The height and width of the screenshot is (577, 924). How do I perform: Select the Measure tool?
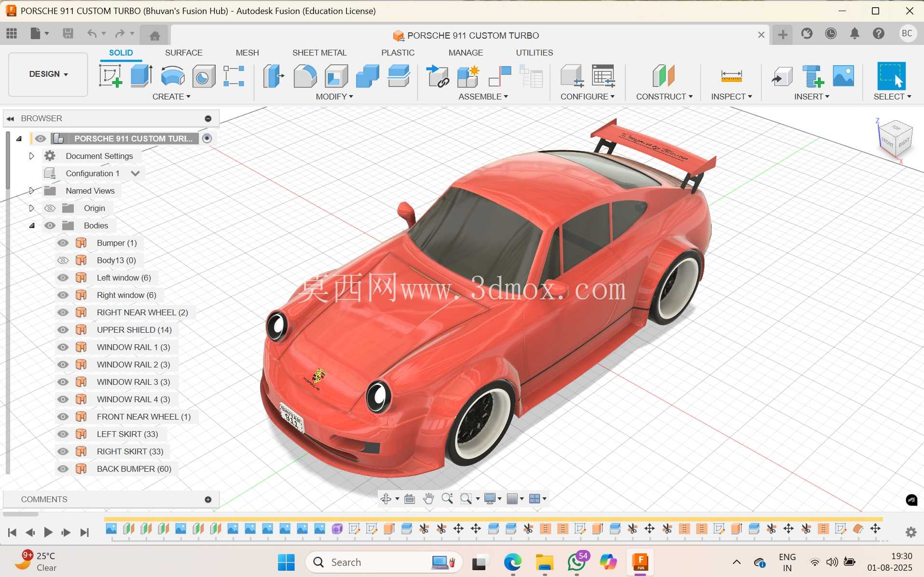pyautogui.click(x=731, y=76)
